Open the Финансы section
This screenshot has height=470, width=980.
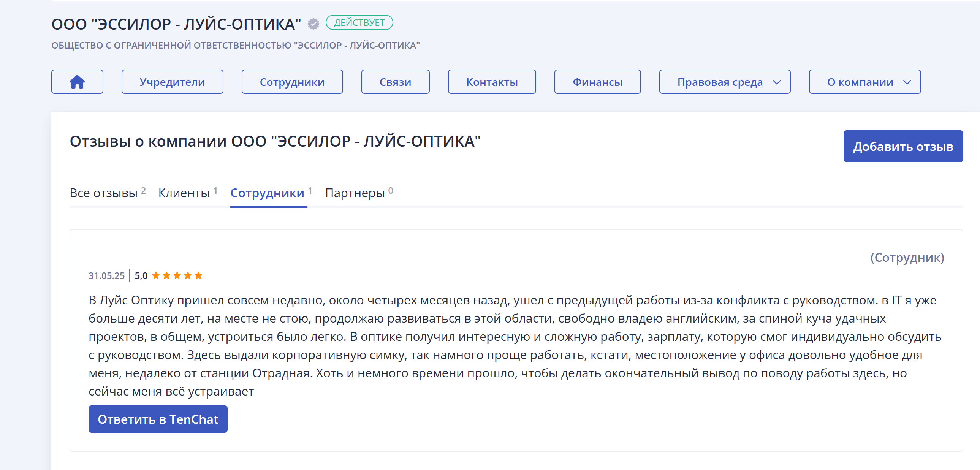click(598, 82)
